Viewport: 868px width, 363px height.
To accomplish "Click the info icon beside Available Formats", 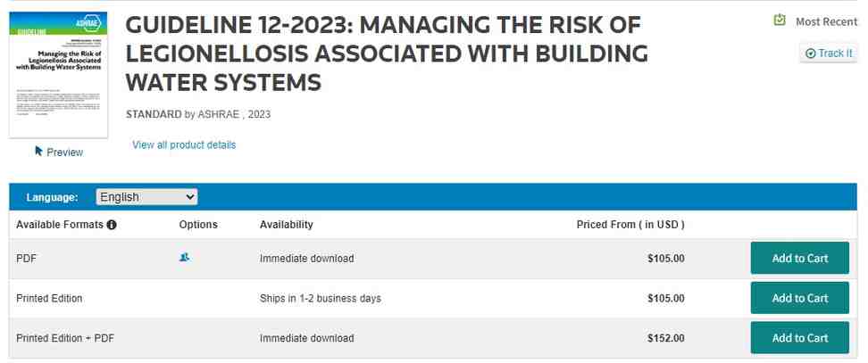I will click(x=112, y=225).
